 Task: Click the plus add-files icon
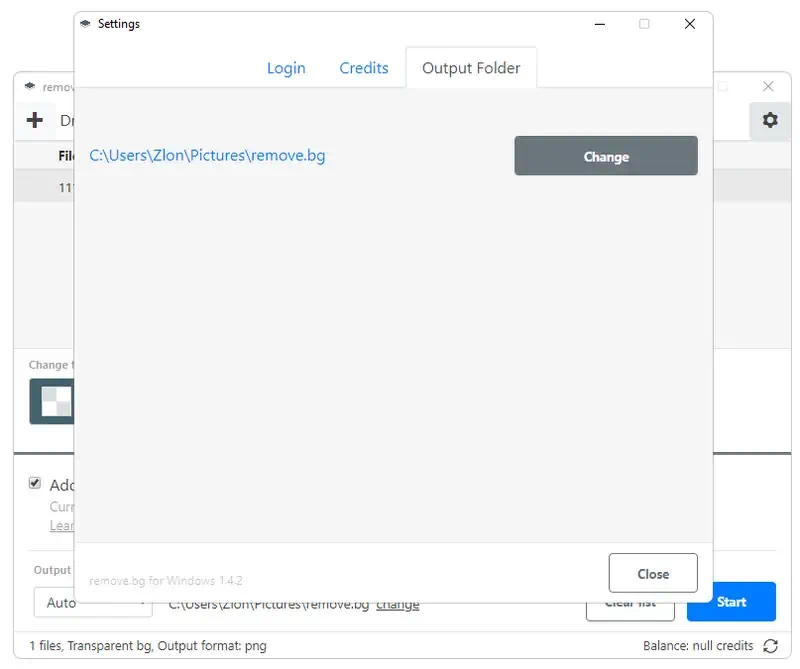click(35, 120)
